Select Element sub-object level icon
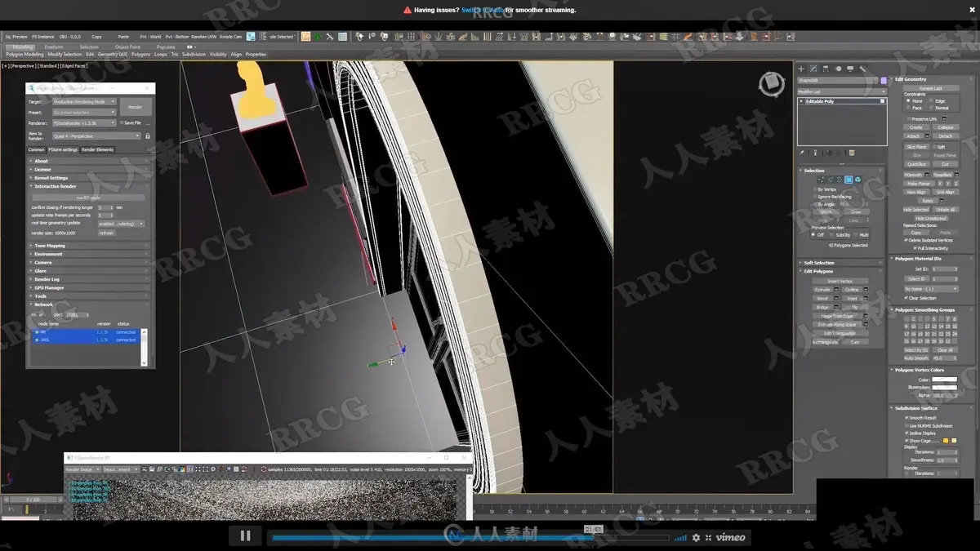Screen dimensions: 980x551 (x=858, y=180)
